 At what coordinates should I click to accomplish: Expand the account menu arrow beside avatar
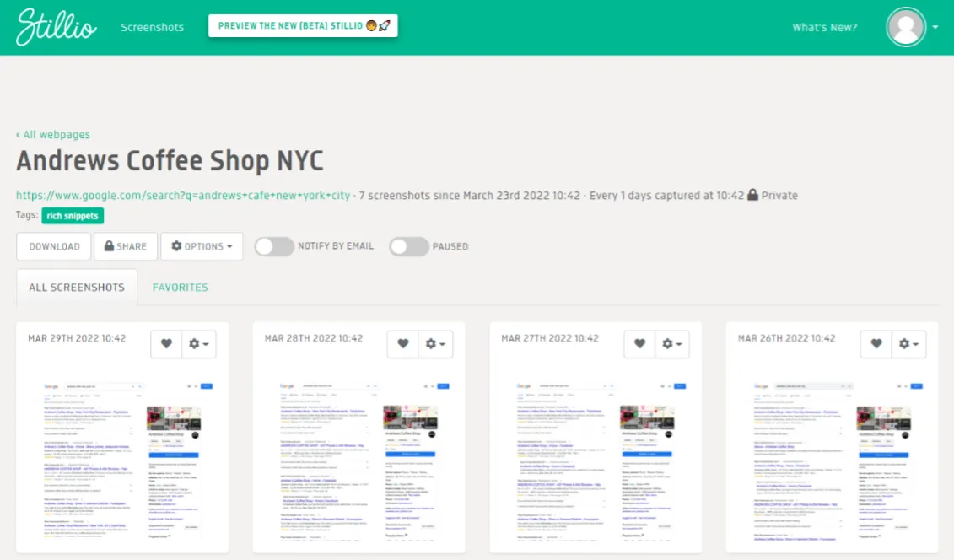(935, 27)
